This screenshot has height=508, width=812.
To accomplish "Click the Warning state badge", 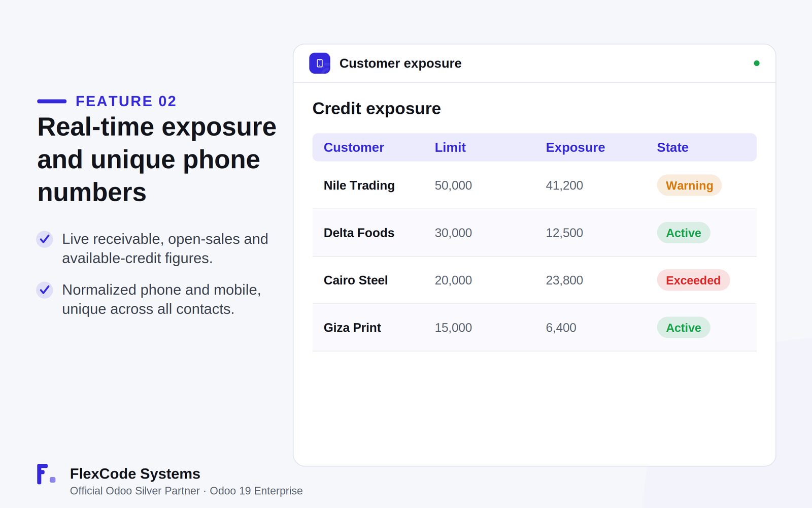I will tap(689, 185).
